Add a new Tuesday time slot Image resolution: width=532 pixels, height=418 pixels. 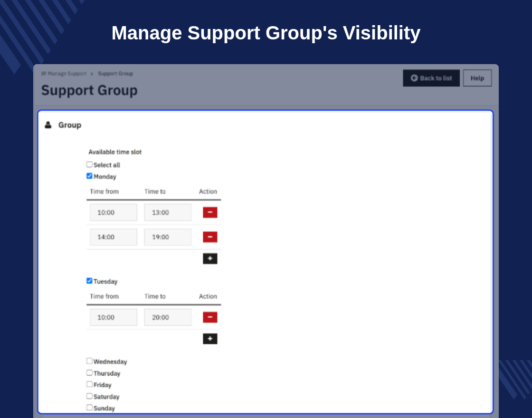tap(210, 339)
